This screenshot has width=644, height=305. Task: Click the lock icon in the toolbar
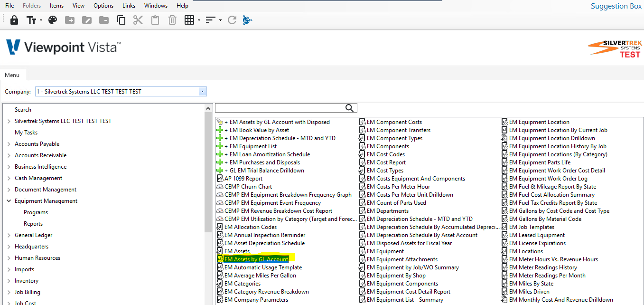pos(14,20)
